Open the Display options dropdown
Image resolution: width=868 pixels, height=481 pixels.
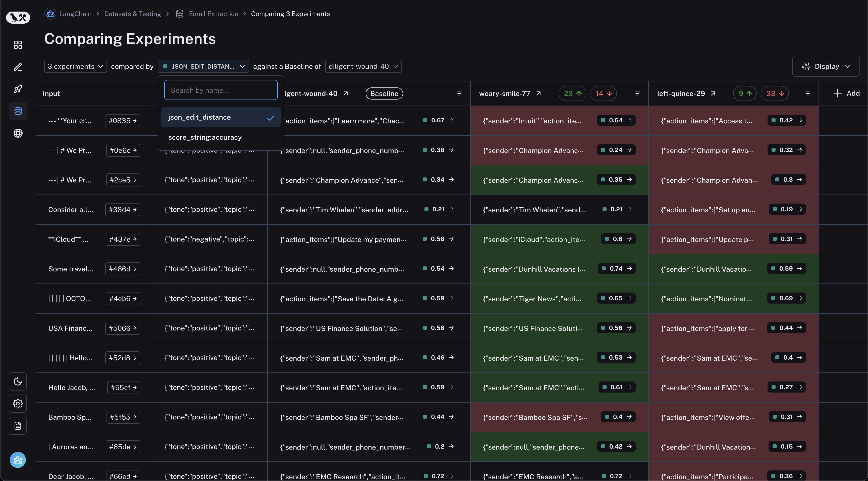pos(826,66)
